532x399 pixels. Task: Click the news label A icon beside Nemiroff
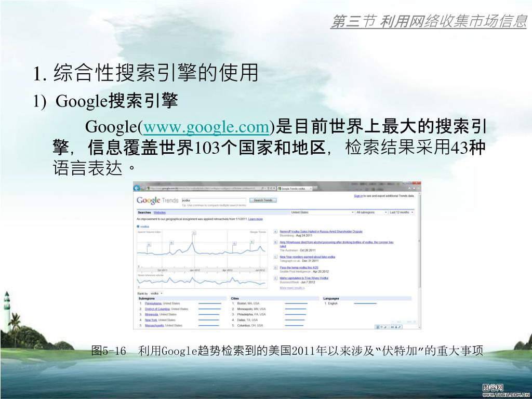pos(275,231)
